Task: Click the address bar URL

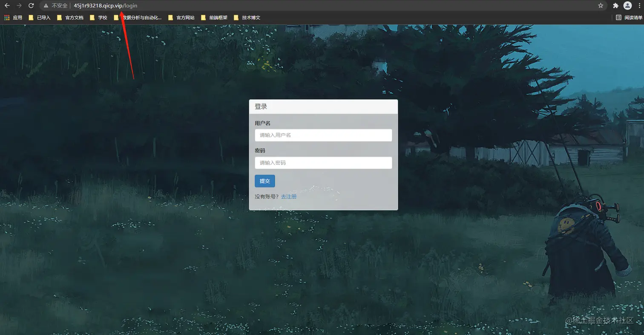Action: [x=106, y=6]
